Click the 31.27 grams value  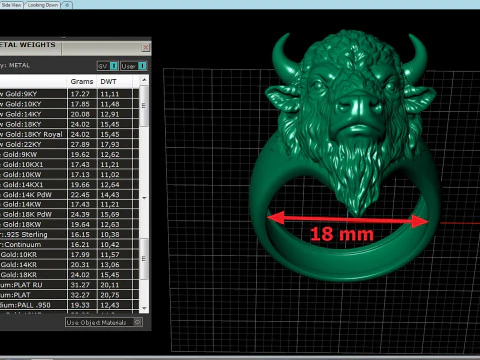80,285
